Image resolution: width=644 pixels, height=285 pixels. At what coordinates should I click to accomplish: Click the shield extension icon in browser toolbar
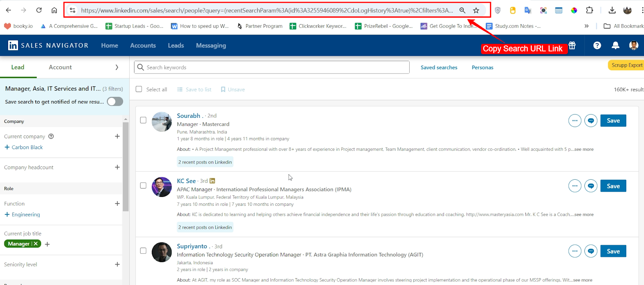pos(498,10)
